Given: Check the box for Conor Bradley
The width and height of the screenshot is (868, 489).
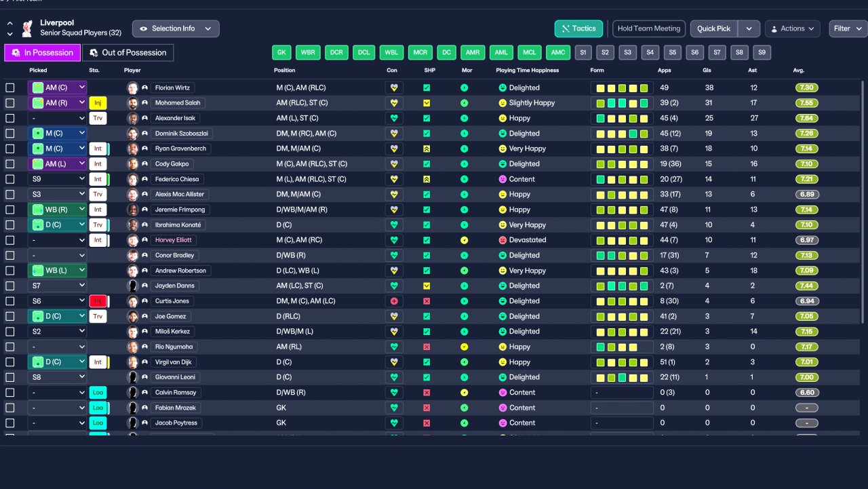Looking at the screenshot, I should 10,255.
